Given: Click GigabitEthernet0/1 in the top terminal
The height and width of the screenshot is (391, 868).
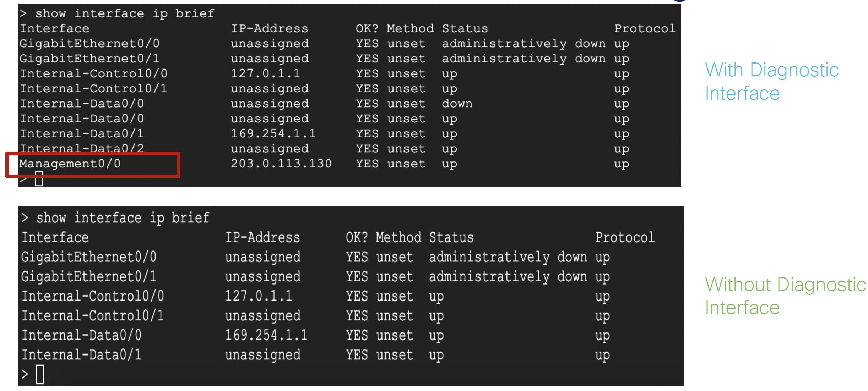Looking at the screenshot, I should (89, 59).
